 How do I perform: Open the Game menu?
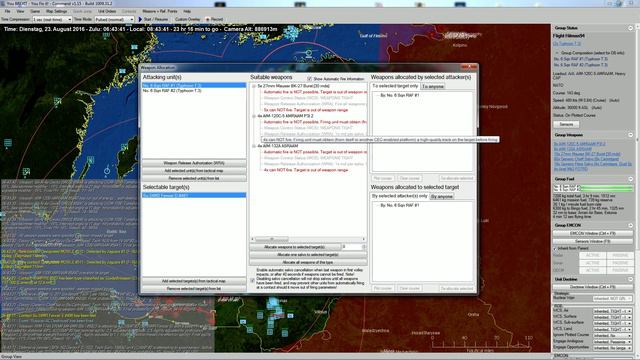(x=35, y=11)
